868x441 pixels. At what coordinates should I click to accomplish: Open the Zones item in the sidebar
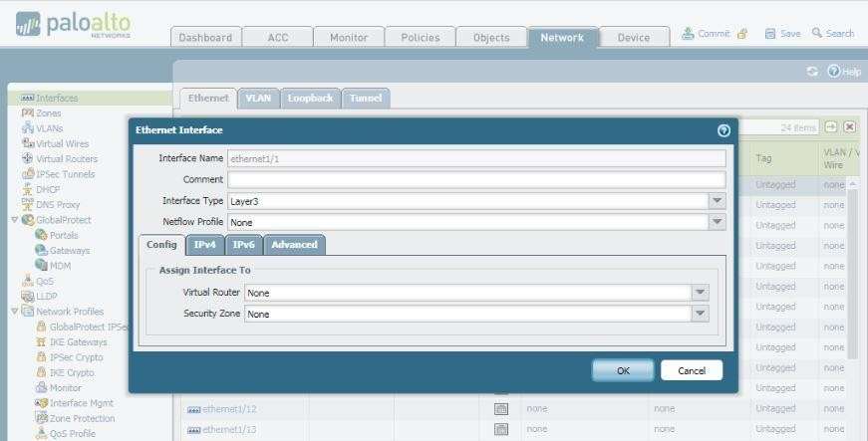point(28,113)
